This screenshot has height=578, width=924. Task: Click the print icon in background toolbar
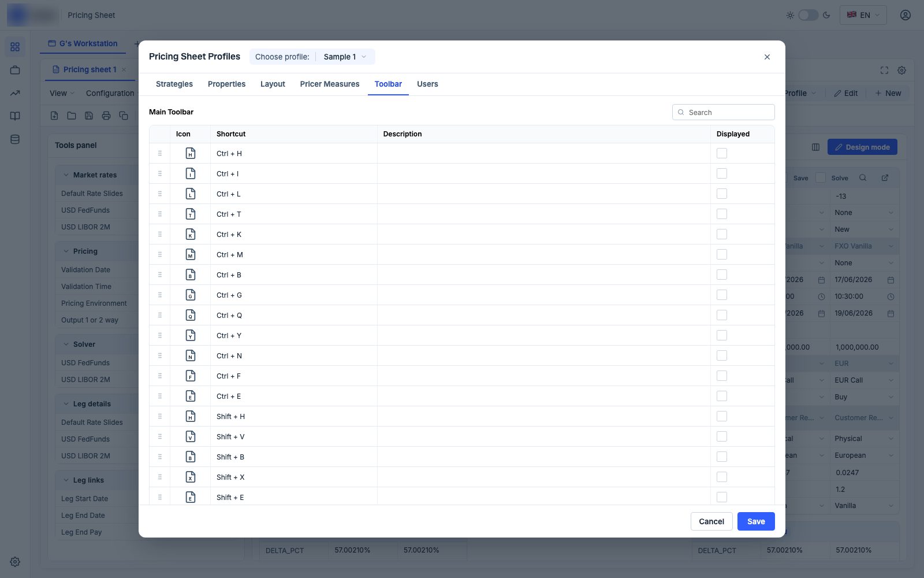[x=106, y=116]
